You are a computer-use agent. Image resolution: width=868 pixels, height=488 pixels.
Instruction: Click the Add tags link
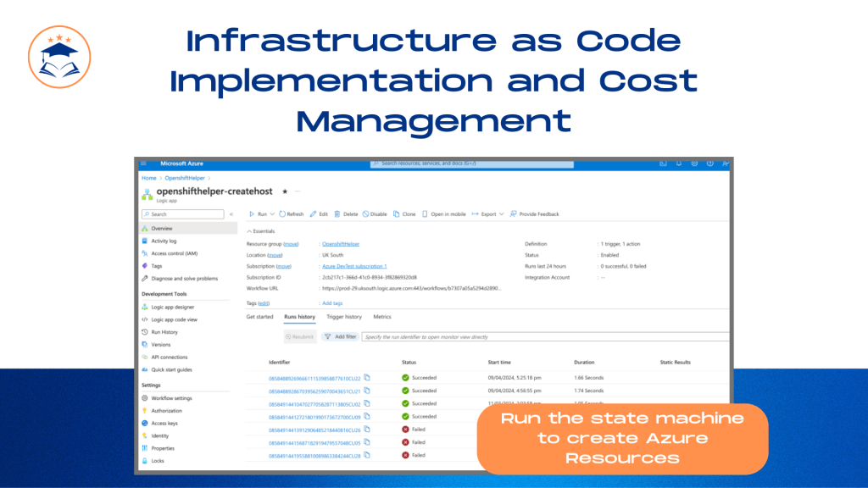pyautogui.click(x=332, y=303)
